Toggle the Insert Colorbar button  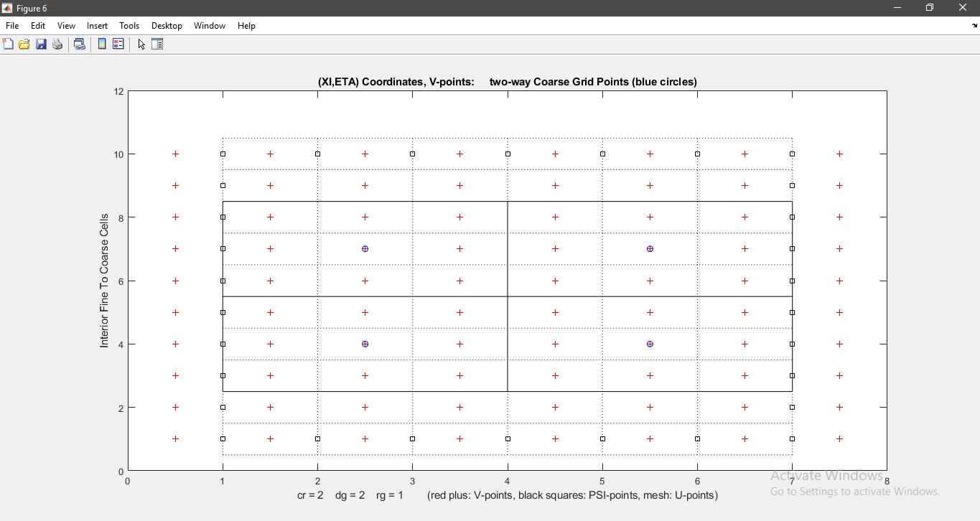(x=102, y=44)
